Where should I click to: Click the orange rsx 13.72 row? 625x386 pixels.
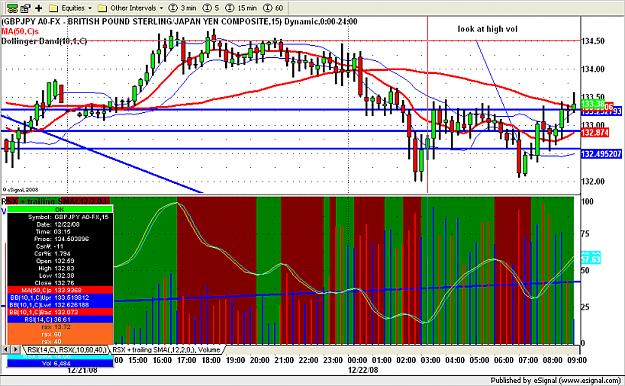(60, 327)
